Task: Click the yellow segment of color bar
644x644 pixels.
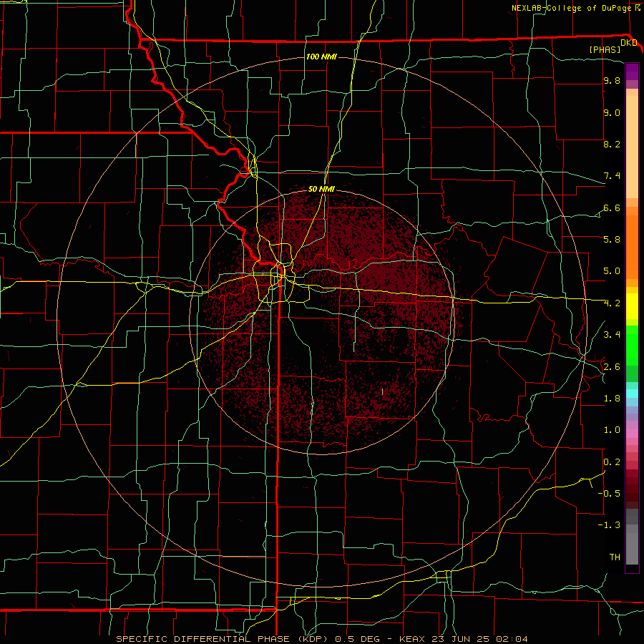Action: (x=632, y=306)
